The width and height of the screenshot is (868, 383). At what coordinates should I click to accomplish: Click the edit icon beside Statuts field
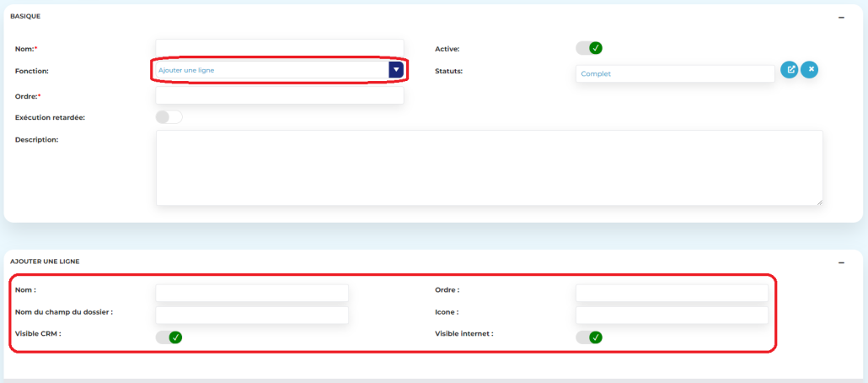pos(790,70)
